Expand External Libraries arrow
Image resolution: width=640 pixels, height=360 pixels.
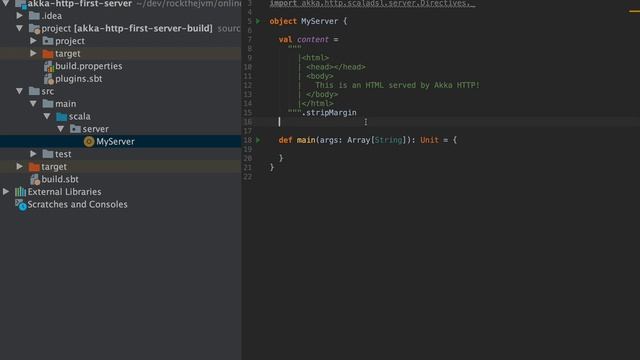(6, 191)
